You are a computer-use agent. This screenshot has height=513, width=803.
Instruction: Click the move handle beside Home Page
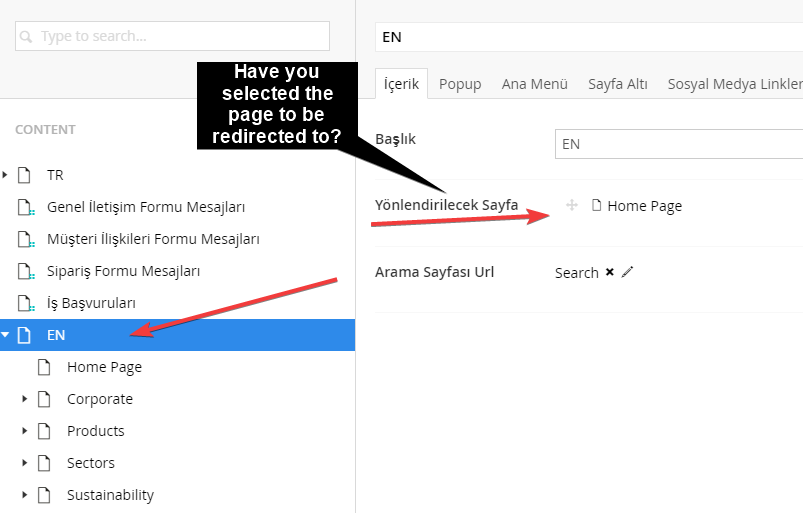572,205
